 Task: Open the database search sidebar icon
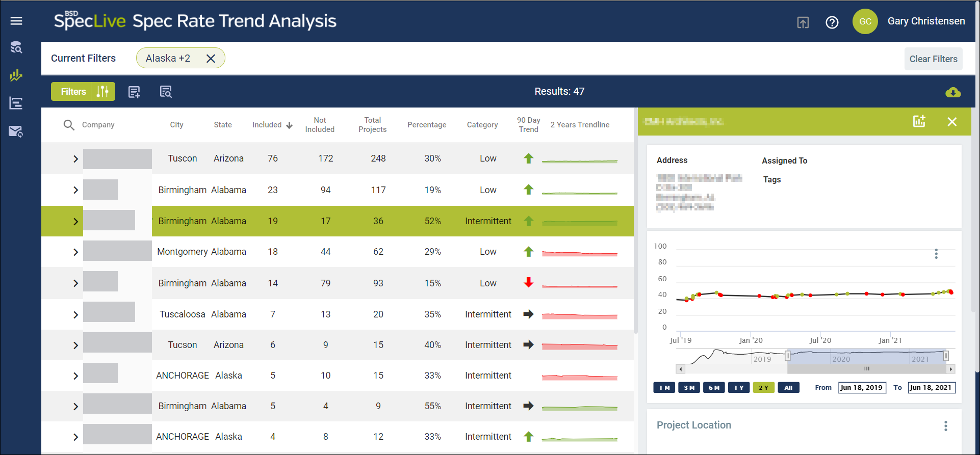(x=16, y=47)
